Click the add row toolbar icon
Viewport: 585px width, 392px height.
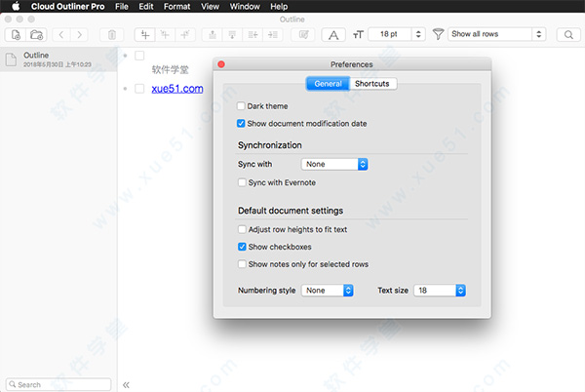point(144,35)
